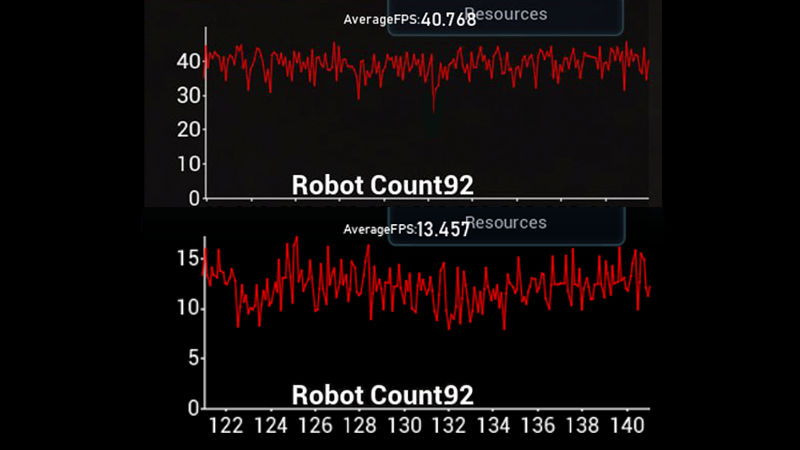Open the Resources panel above the bottom graph
Image resolution: width=800 pixels, height=450 pixels.
point(506,224)
